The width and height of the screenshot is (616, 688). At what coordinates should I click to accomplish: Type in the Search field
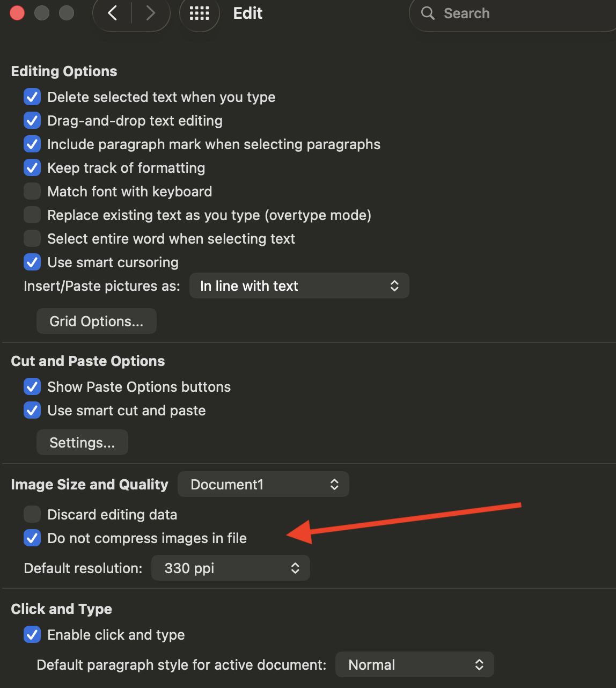(515, 13)
